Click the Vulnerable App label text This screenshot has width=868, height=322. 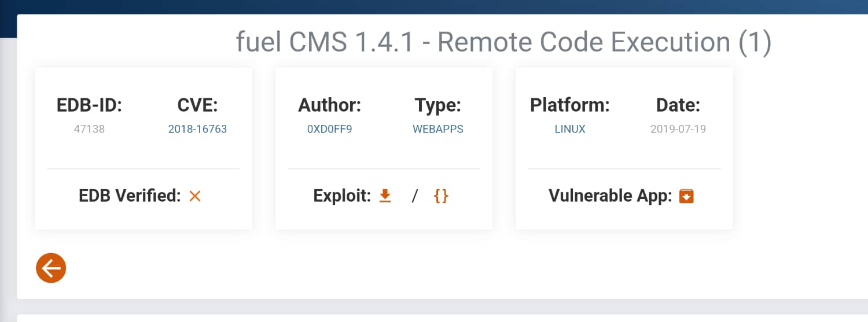point(610,196)
